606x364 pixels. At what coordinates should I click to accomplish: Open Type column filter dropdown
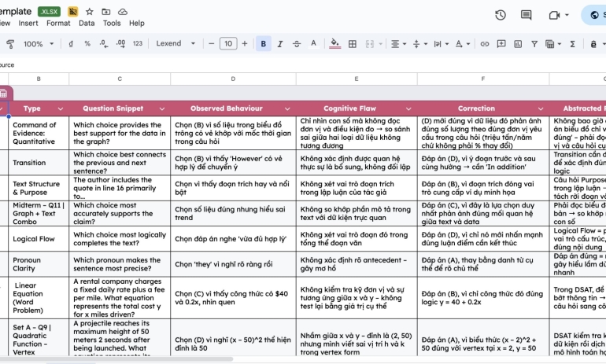[x=61, y=108]
